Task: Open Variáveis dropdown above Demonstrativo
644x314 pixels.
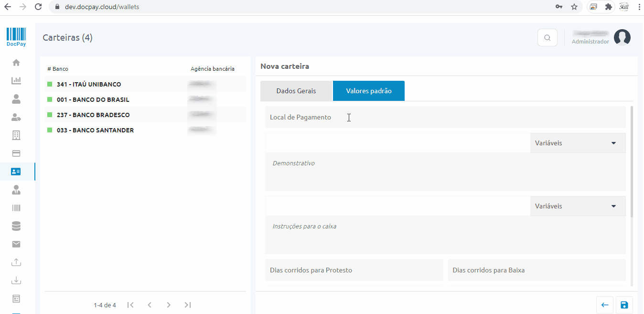Action: coord(578,143)
